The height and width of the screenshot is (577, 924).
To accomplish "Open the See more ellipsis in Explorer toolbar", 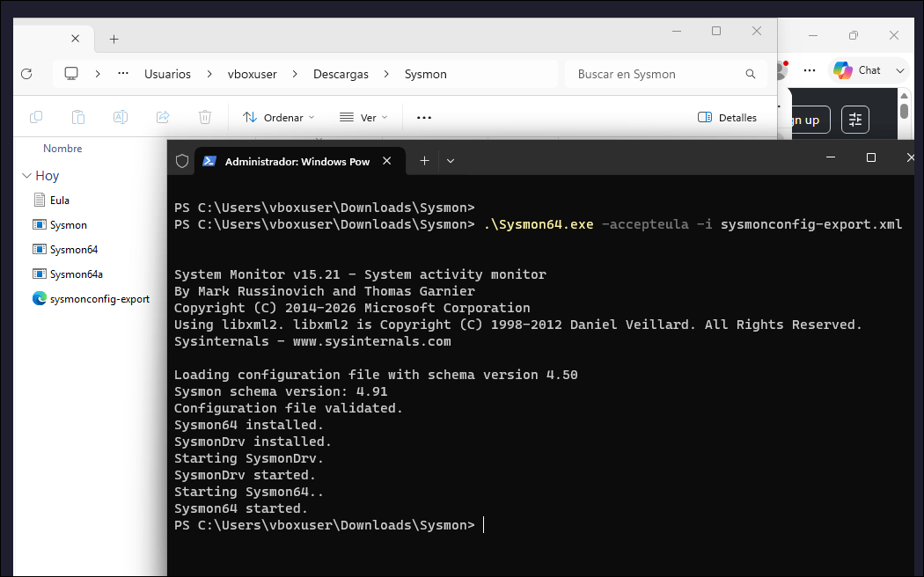I will coord(423,118).
